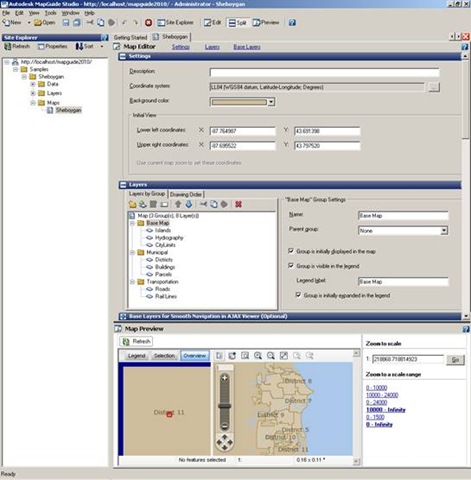This screenshot has height=480, width=471.
Task: Click the Copy icon in the Layers toolbar
Action: [x=214, y=204]
